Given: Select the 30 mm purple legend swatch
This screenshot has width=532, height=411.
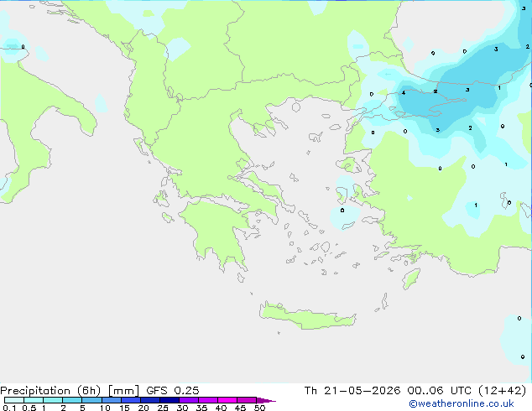Looking at the screenshot, I should tap(188, 400).
